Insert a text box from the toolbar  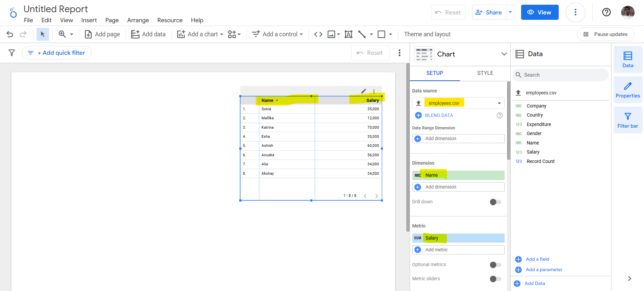point(349,34)
